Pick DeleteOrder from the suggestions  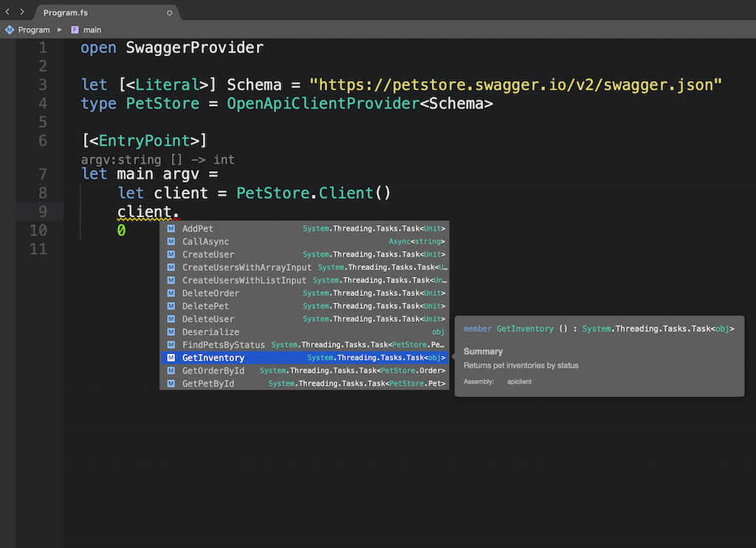[304, 293]
